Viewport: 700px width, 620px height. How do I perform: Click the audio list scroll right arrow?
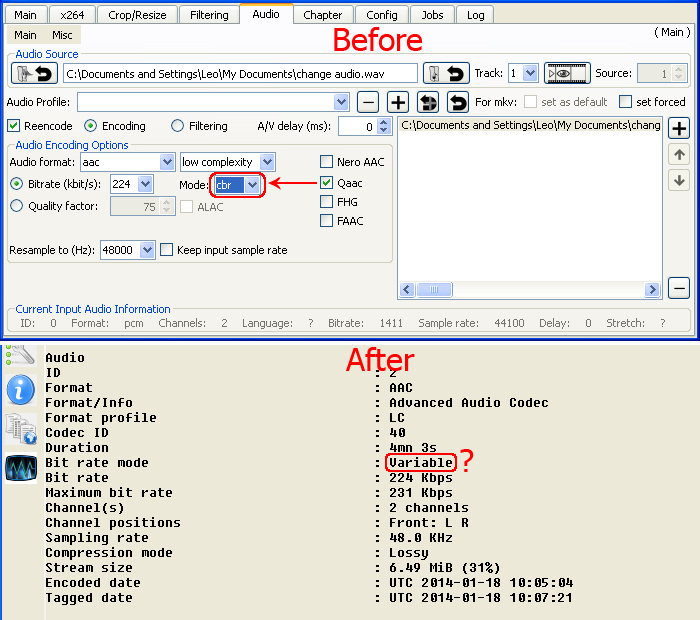(x=652, y=289)
